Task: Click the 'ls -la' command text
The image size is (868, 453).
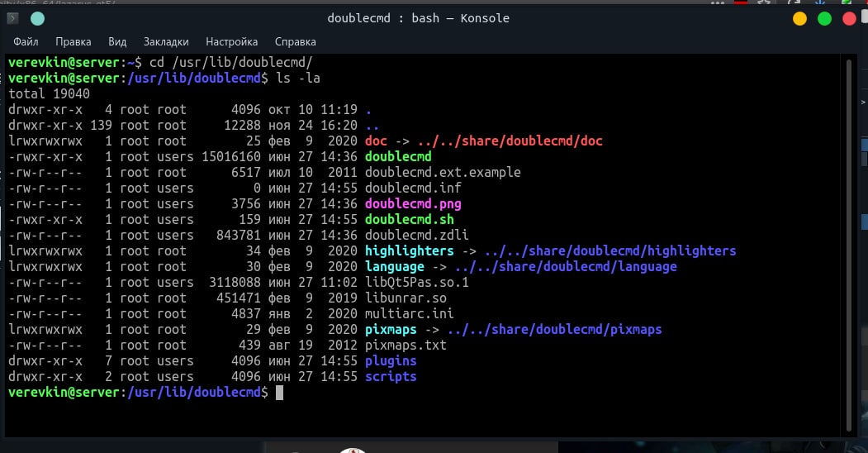Action: click(x=298, y=78)
